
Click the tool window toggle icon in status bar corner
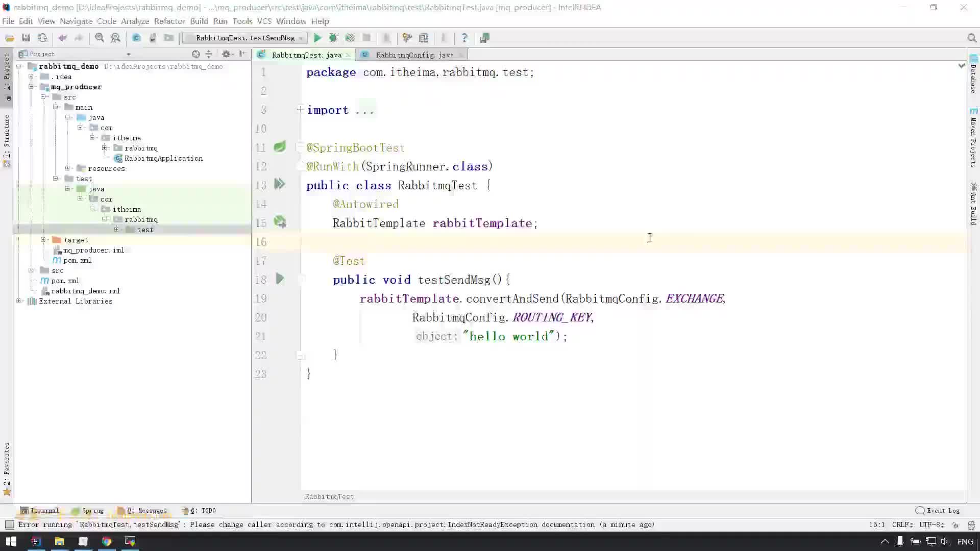pyautogui.click(x=9, y=524)
